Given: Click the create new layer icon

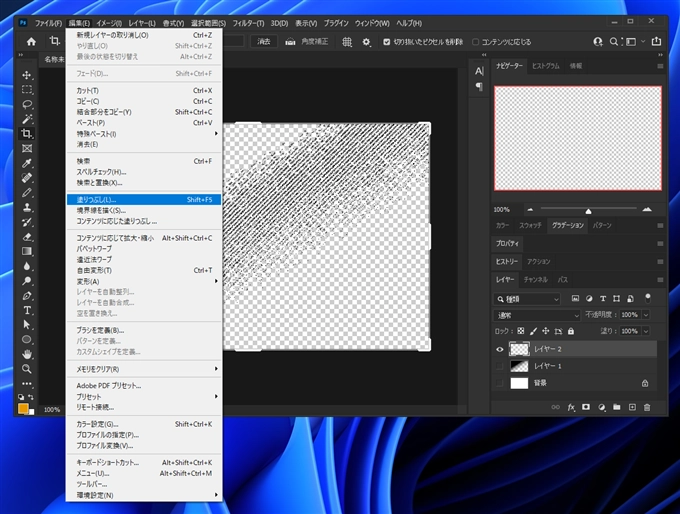Looking at the screenshot, I should 632,407.
